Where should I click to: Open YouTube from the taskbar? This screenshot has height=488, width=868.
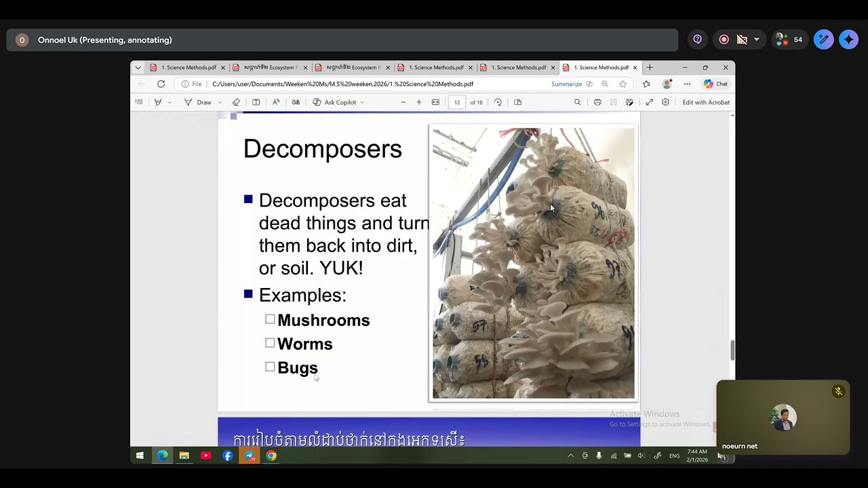pyautogui.click(x=205, y=455)
